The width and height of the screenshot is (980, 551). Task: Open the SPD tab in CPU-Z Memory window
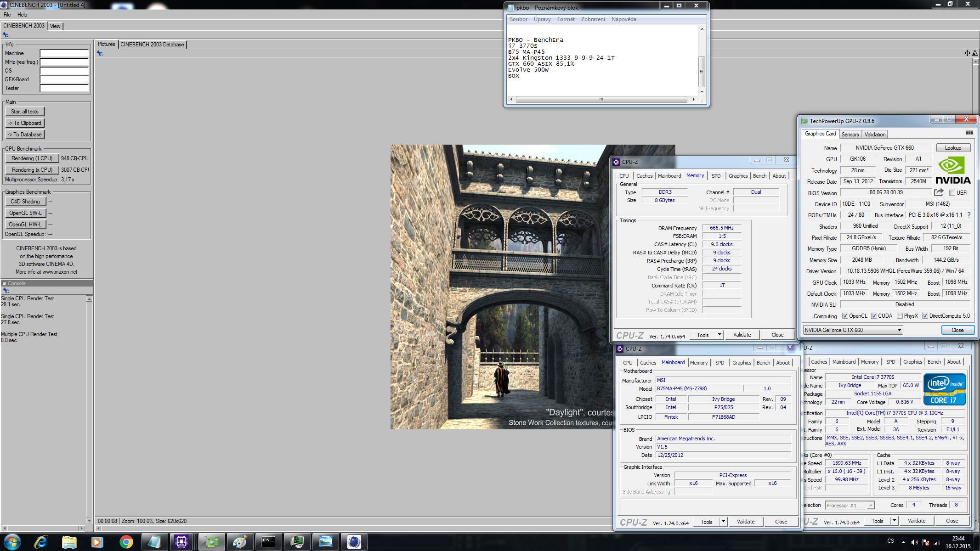coord(716,176)
